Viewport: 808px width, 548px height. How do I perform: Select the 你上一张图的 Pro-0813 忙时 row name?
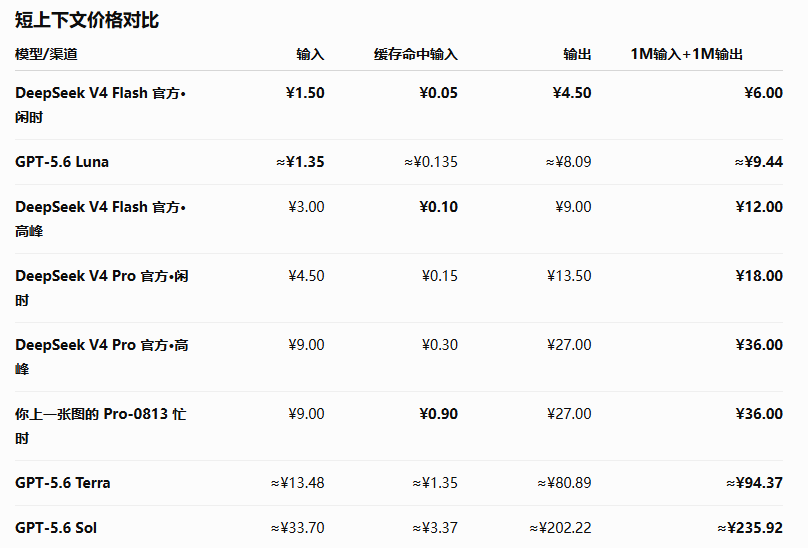coord(100,426)
